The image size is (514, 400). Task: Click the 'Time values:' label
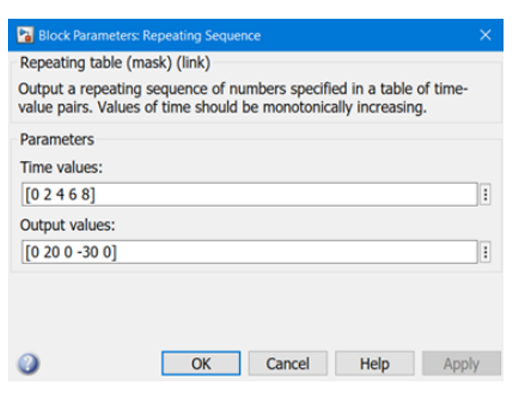(61, 167)
